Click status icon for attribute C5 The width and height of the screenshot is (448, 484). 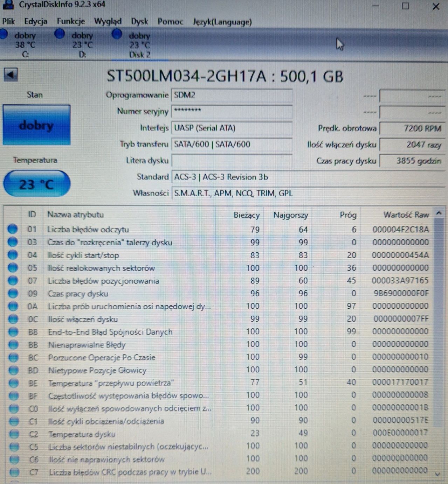[14, 447]
